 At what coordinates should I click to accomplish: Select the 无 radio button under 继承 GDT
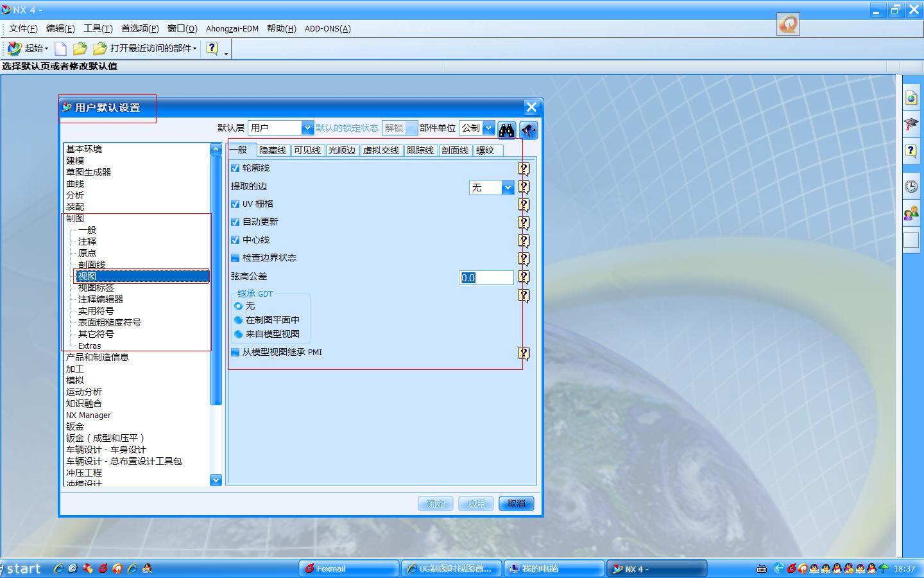click(239, 306)
